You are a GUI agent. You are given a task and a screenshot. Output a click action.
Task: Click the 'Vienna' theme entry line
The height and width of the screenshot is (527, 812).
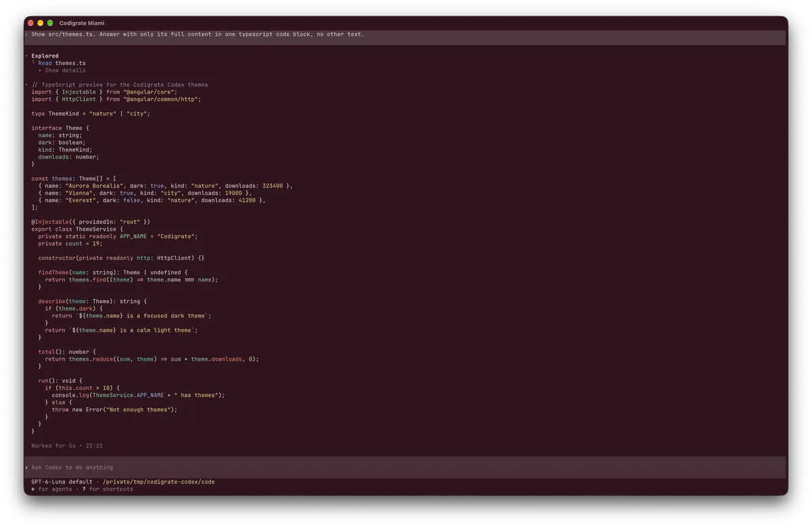pyautogui.click(x=145, y=193)
